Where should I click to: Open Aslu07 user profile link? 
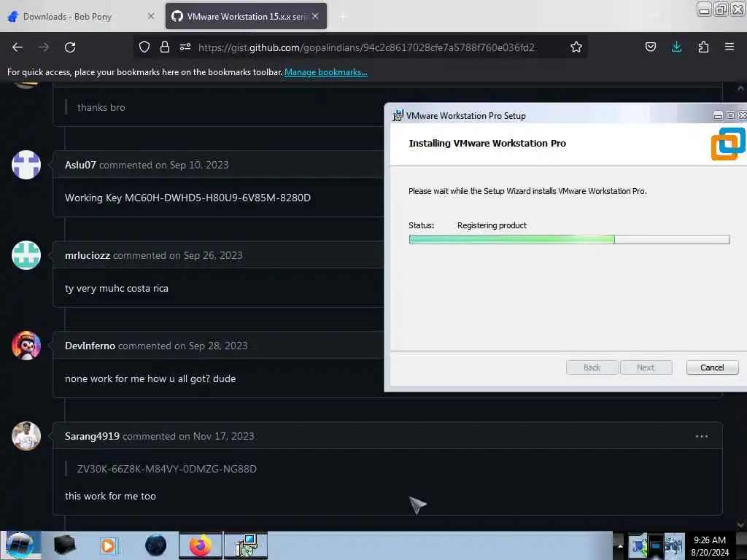(x=80, y=165)
